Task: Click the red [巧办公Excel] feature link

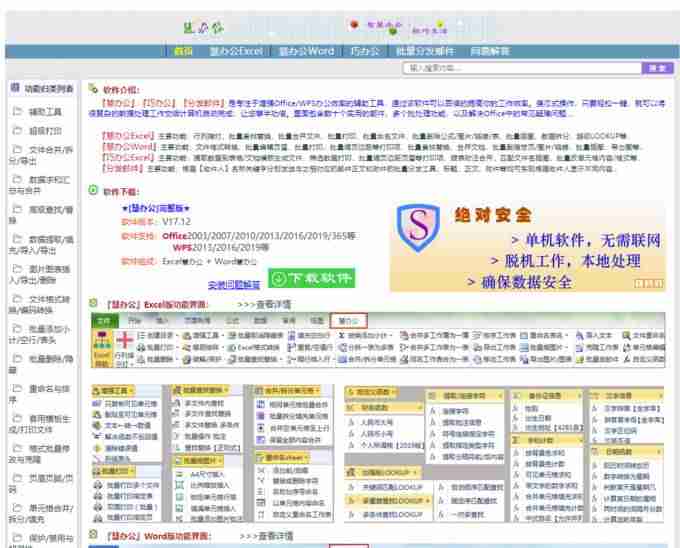Action: point(128,157)
